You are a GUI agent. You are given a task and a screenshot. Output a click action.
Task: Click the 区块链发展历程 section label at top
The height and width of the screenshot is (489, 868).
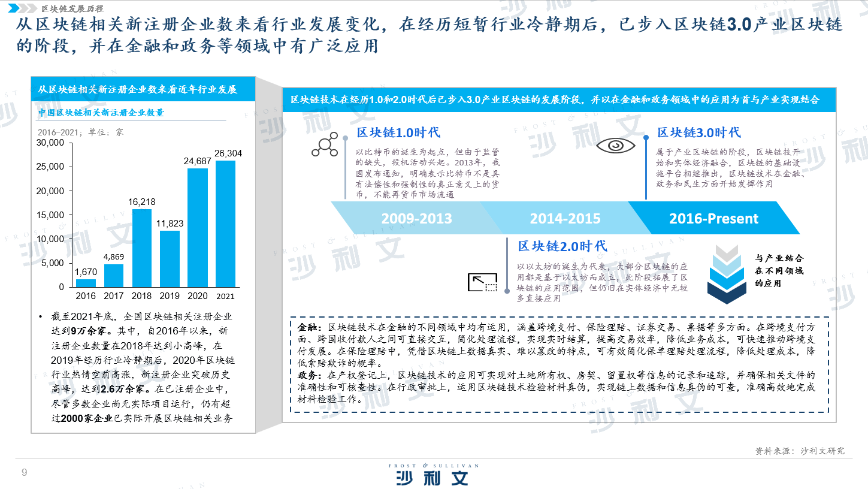point(73,8)
